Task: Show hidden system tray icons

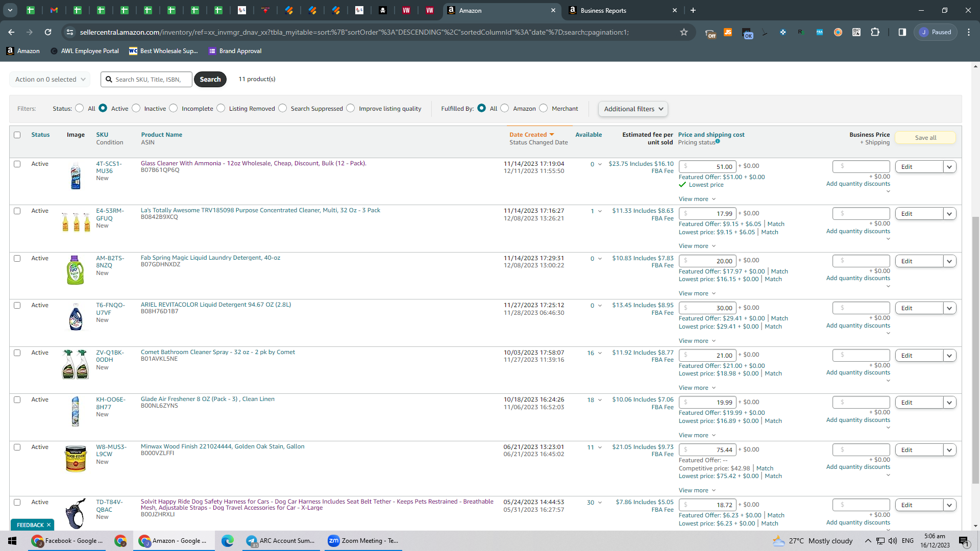Action: (868, 541)
